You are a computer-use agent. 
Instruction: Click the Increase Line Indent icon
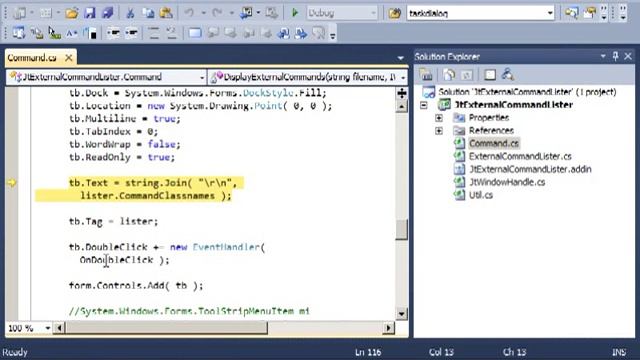131,33
